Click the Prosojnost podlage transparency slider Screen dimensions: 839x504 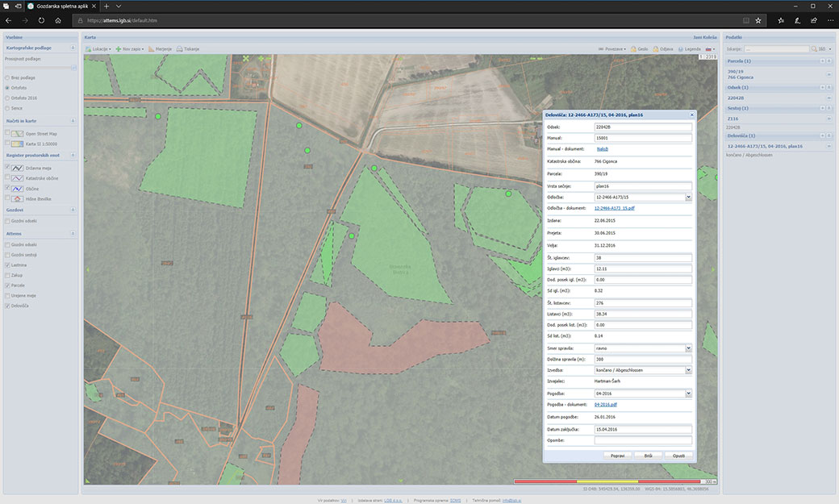[40, 67]
